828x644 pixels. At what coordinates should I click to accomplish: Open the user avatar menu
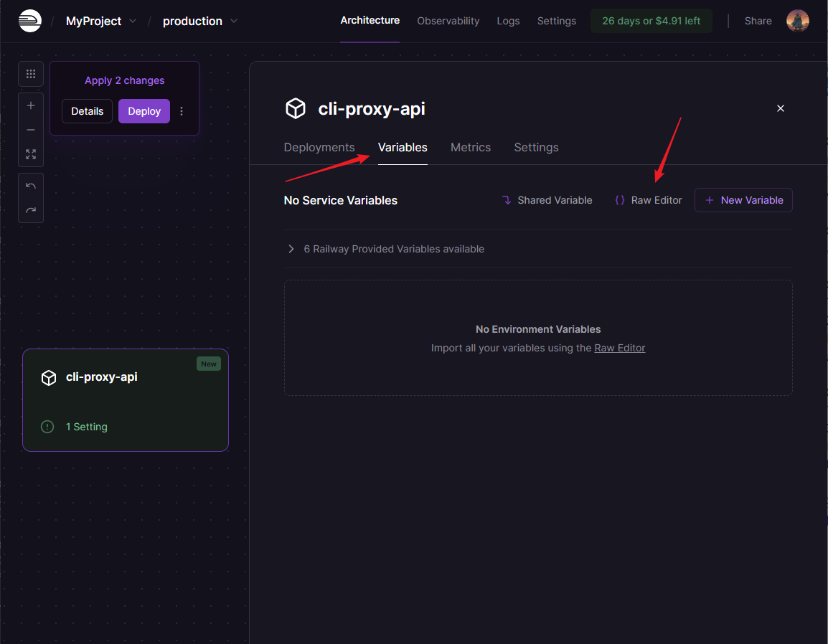(797, 21)
